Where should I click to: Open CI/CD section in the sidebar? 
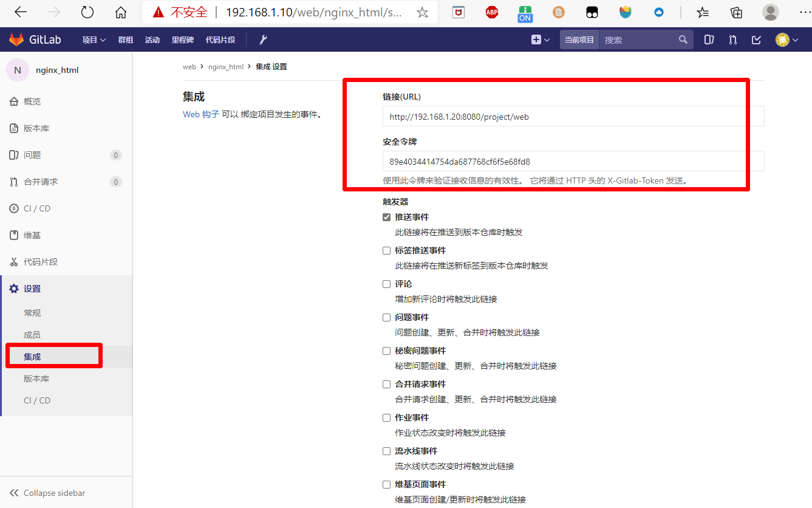pos(36,208)
